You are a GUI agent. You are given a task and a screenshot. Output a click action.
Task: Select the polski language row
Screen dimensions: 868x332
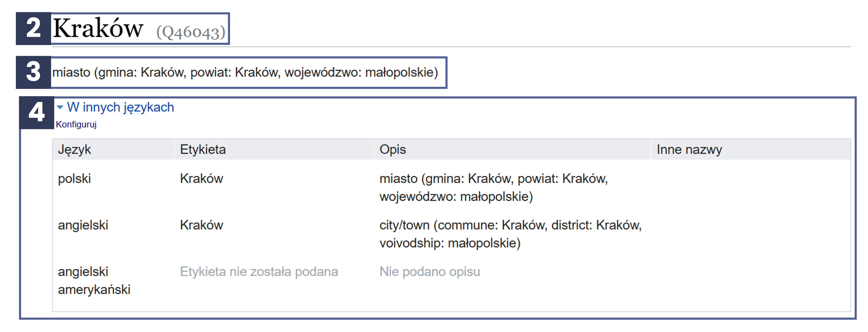pyautogui.click(x=74, y=179)
